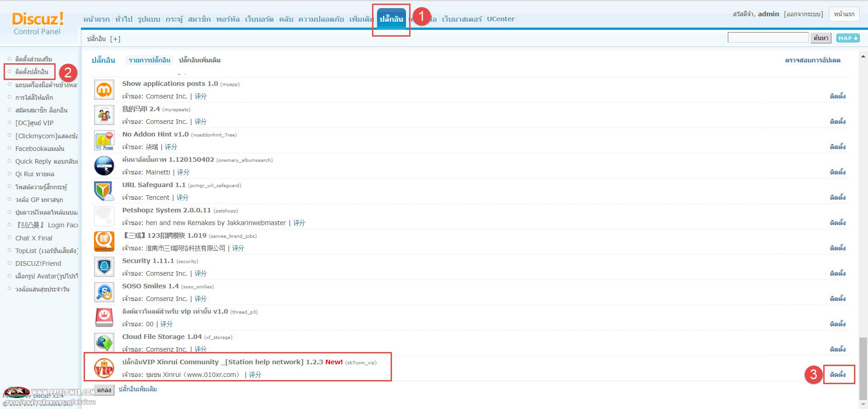Open the เว็บบอร์ด menu tab
Viewport: 868px width, 409px height.
click(259, 19)
